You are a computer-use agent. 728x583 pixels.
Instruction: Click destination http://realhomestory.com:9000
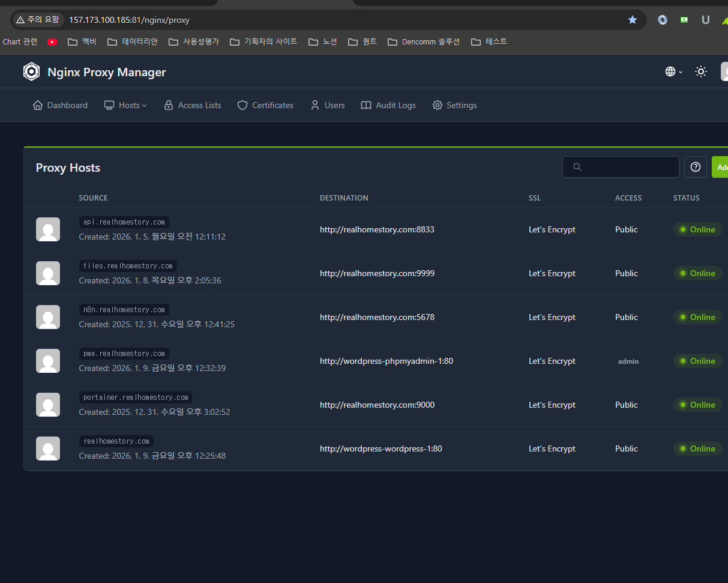(377, 405)
